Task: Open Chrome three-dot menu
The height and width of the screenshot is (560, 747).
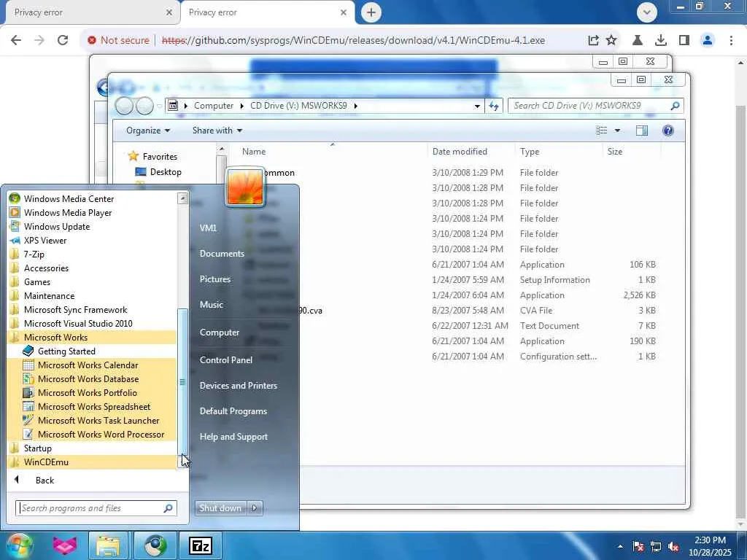Action: click(x=731, y=40)
